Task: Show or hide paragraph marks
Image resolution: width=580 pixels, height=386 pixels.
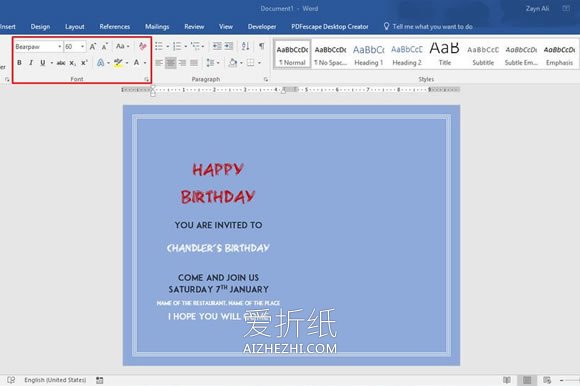Action: pyautogui.click(x=262, y=46)
